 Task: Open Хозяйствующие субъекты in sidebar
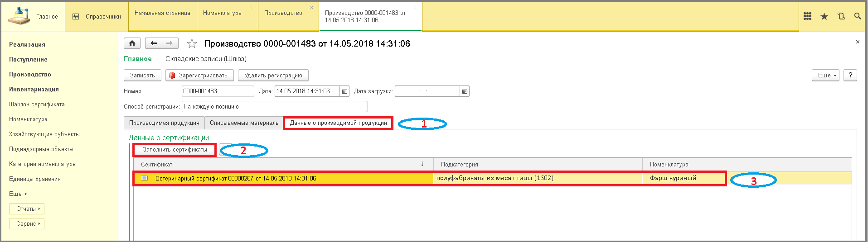tap(44, 134)
